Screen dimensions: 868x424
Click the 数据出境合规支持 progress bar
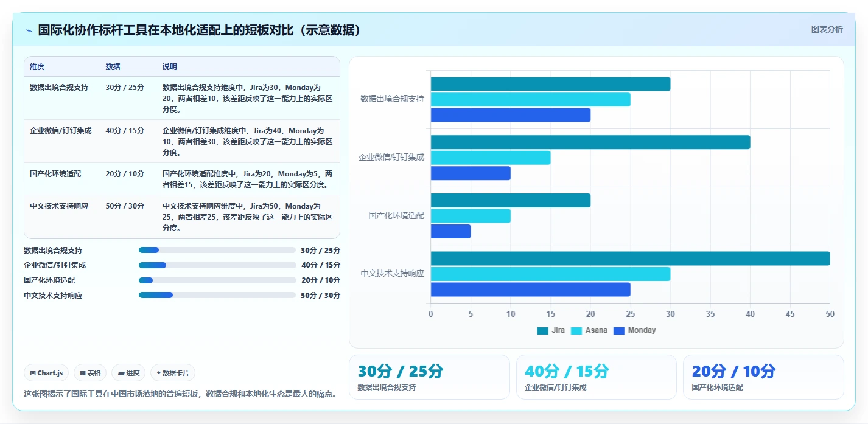[217, 250]
